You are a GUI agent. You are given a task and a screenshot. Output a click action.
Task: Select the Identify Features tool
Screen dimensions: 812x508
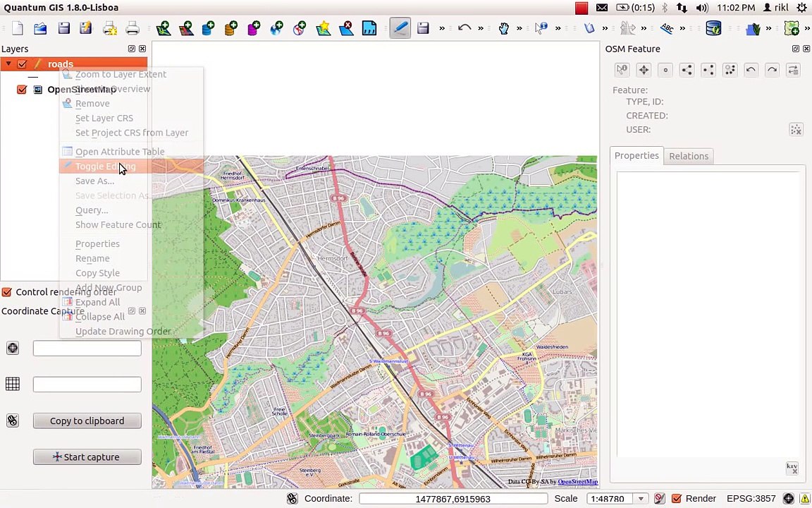click(x=541, y=28)
